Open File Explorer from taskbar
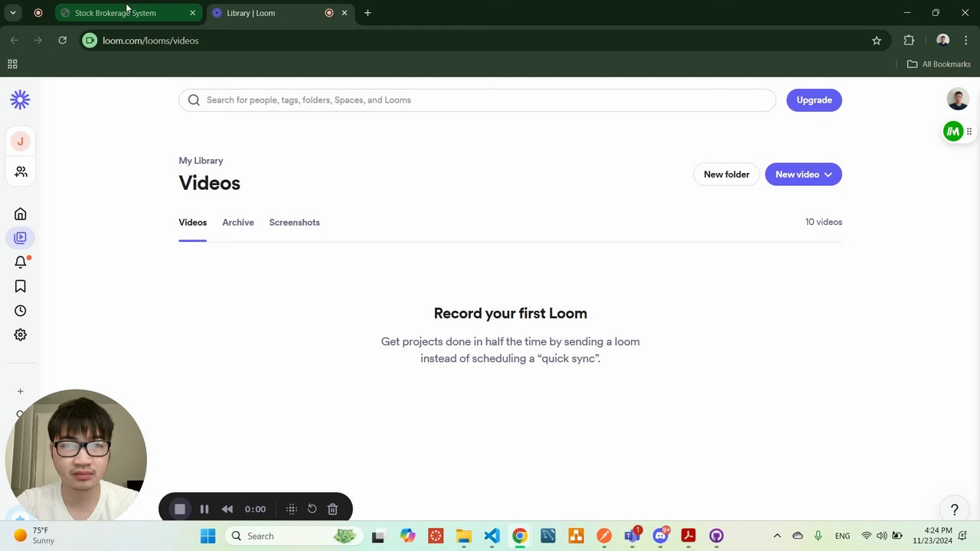This screenshot has height=551, width=980. 463,536
